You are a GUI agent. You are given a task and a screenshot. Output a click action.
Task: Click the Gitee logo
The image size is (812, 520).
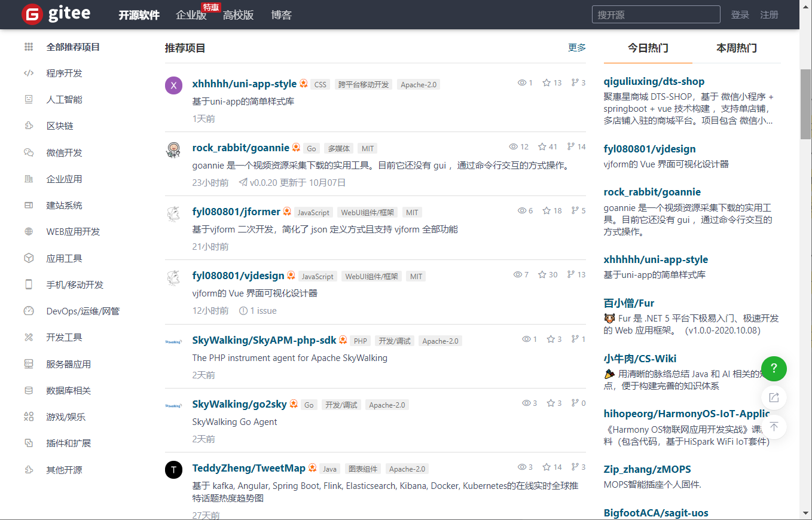(56, 14)
